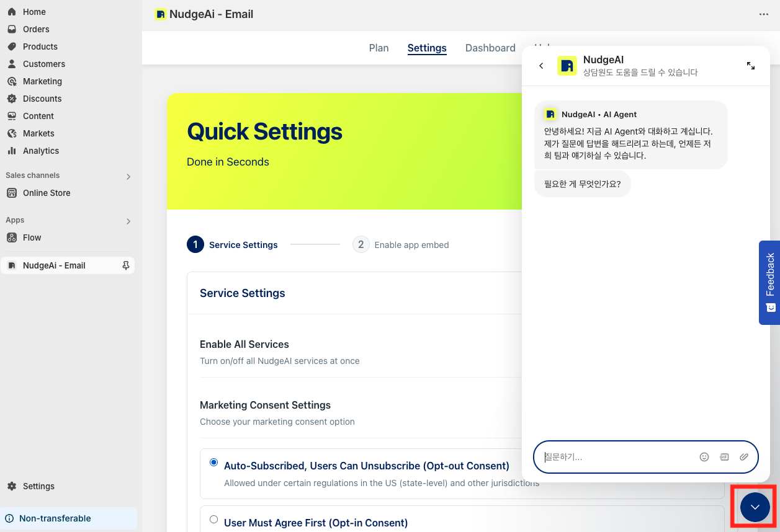The height and width of the screenshot is (532, 780).
Task: Click the Marketing target icon
Action: click(12, 81)
